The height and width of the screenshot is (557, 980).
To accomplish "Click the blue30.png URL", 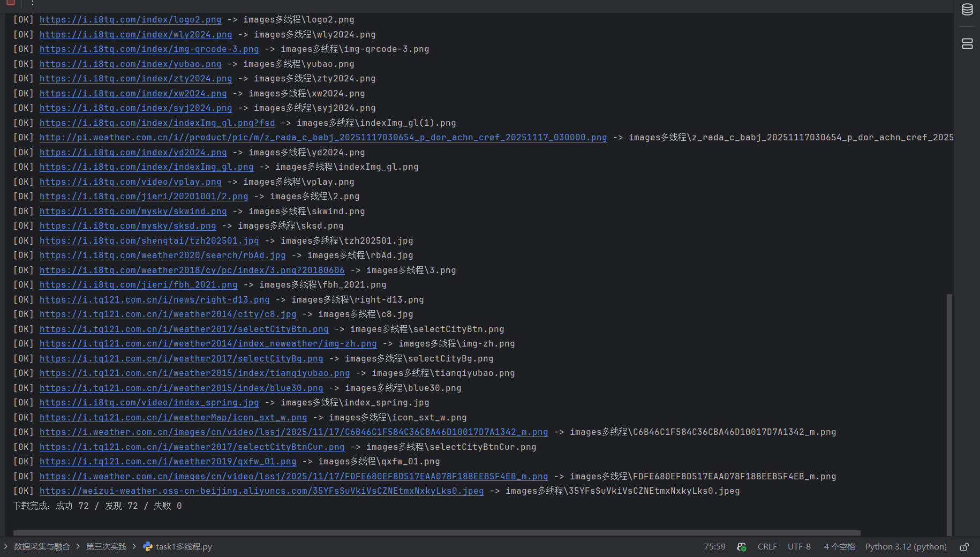I will pyautogui.click(x=181, y=388).
